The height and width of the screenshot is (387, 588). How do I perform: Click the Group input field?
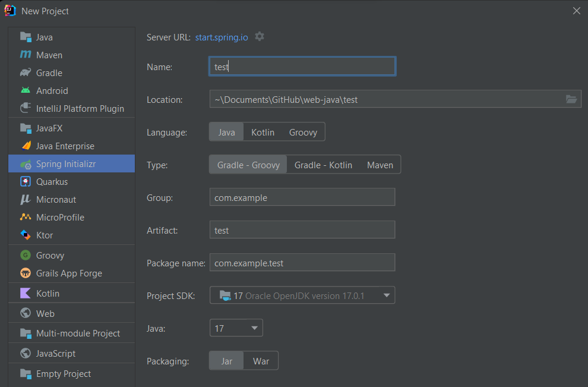click(x=302, y=197)
